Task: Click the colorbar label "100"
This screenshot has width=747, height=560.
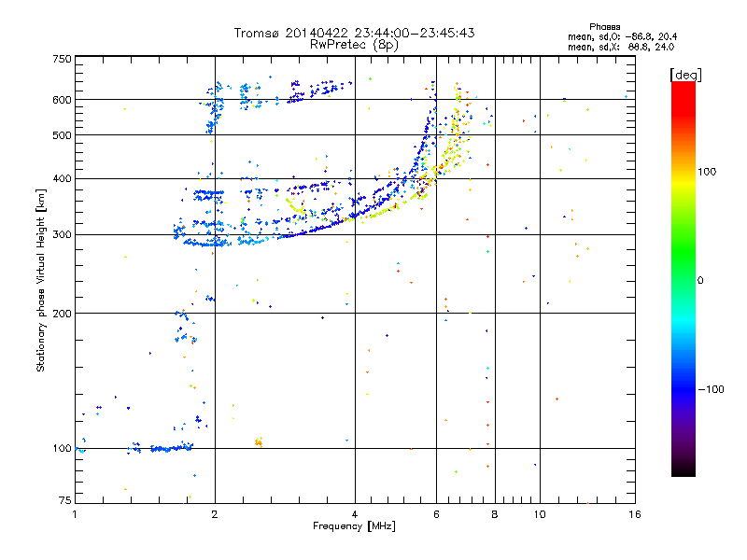Action: click(707, 172)
